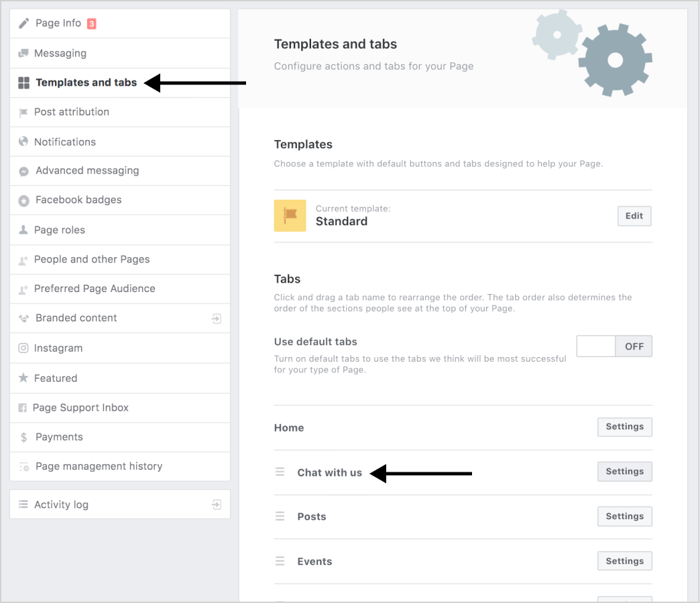This screenshot has height=603, width=700.
Task: Click the Payments dollar sign icon
Action: click(23, 438)
